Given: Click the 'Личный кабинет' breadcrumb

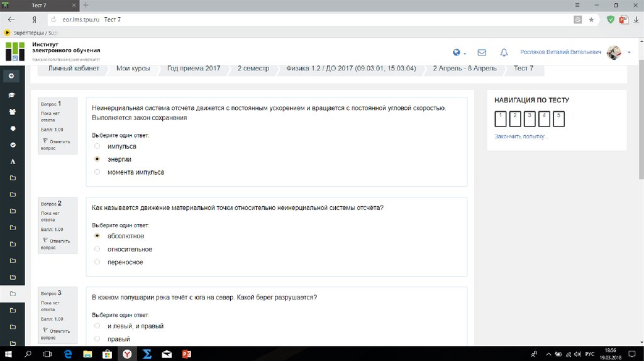Looking at the screenshot, I should [74, 68].
